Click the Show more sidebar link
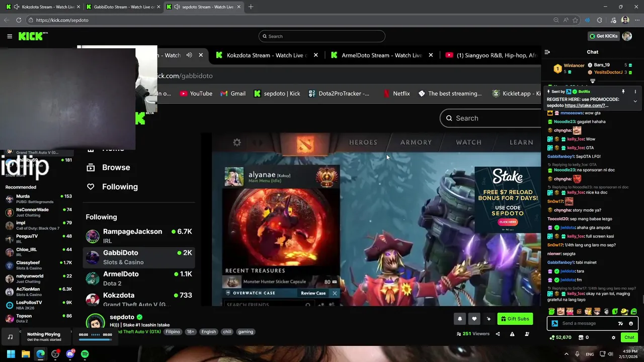644x362 pixels. coord(15,175)
